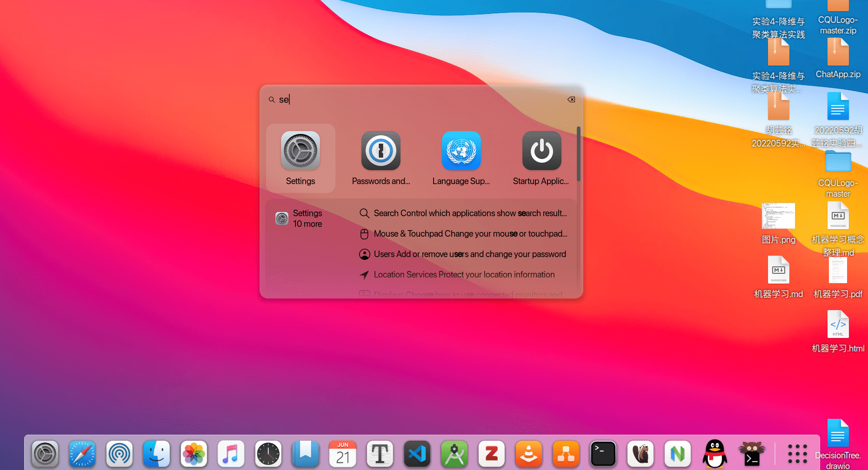Launch QQ penguin app from dock
868x470 pixels.
715,454
